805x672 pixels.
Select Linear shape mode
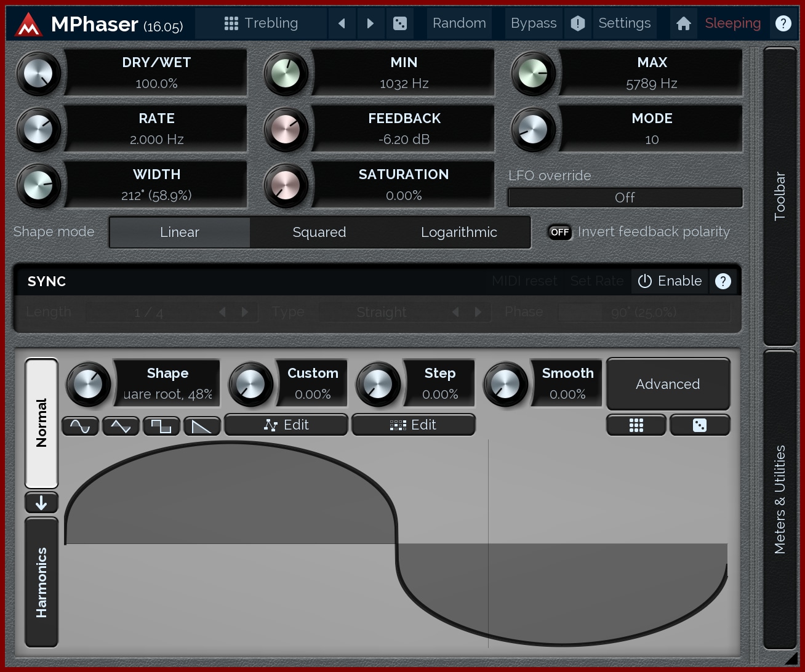[x=180, y=232]
